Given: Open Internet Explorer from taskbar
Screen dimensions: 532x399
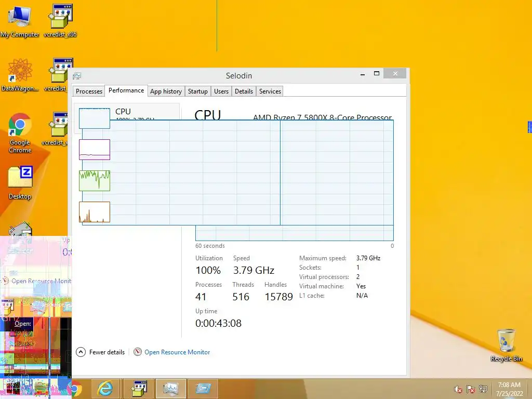Looking at the screenshot, I should 105,389.
